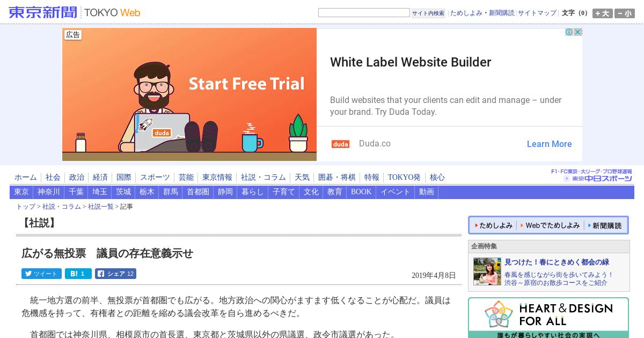Decrease text size with the −小 button

[x=625, y=13]
